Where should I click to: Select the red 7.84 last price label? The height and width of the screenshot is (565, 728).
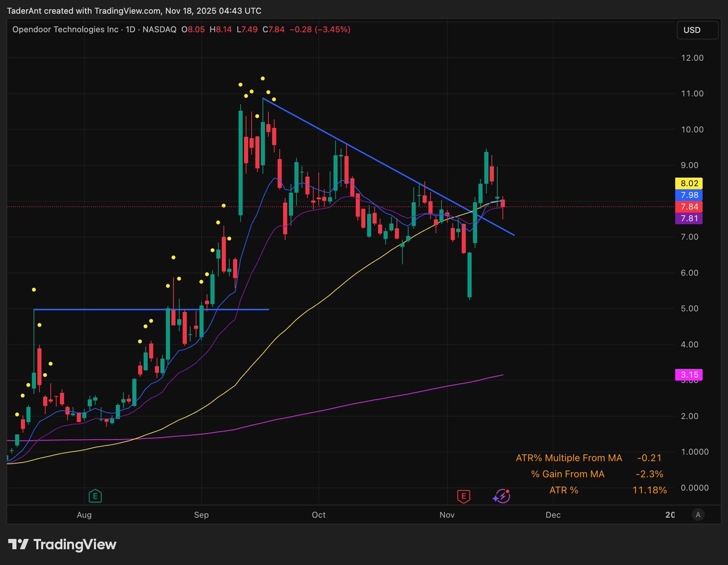pyautogui.click(x=688, y=207)
